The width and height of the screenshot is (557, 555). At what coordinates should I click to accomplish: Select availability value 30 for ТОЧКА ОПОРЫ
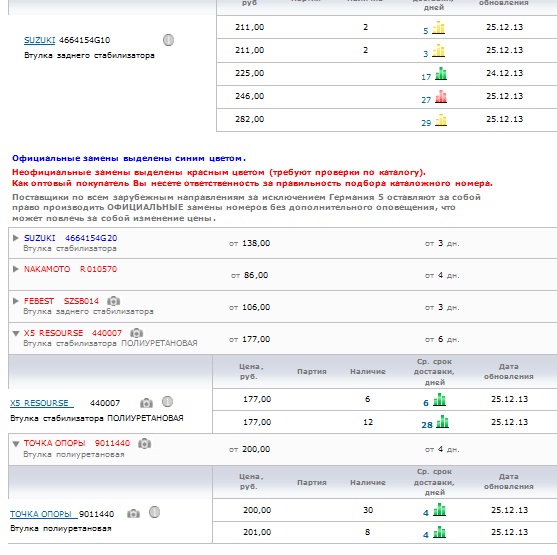point(368,510)
